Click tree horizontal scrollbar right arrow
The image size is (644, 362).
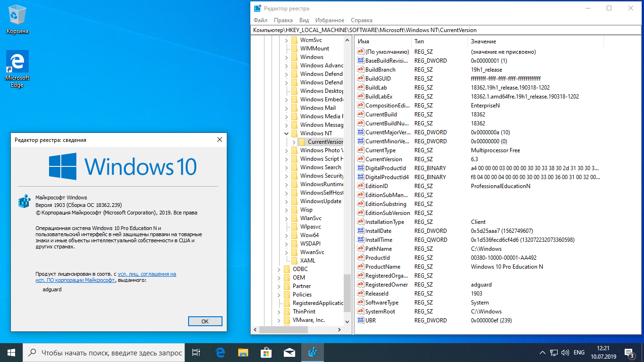click(339, 330)
